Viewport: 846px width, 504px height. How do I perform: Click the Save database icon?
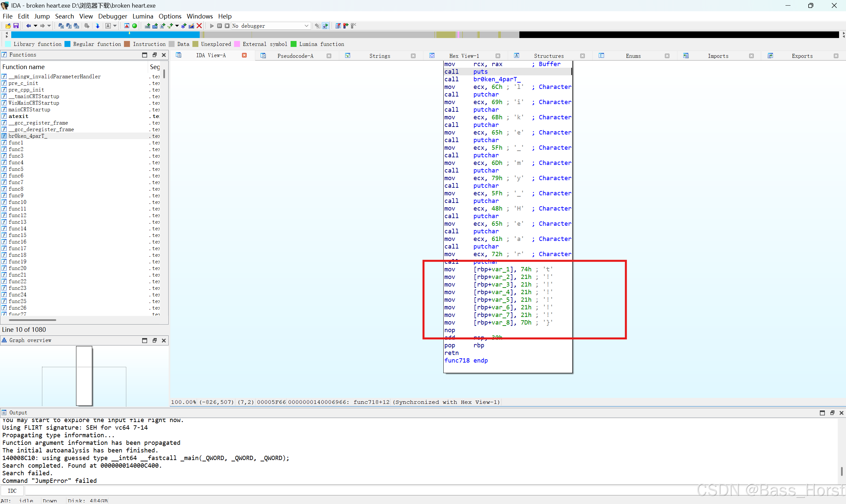tap(16, 26)
